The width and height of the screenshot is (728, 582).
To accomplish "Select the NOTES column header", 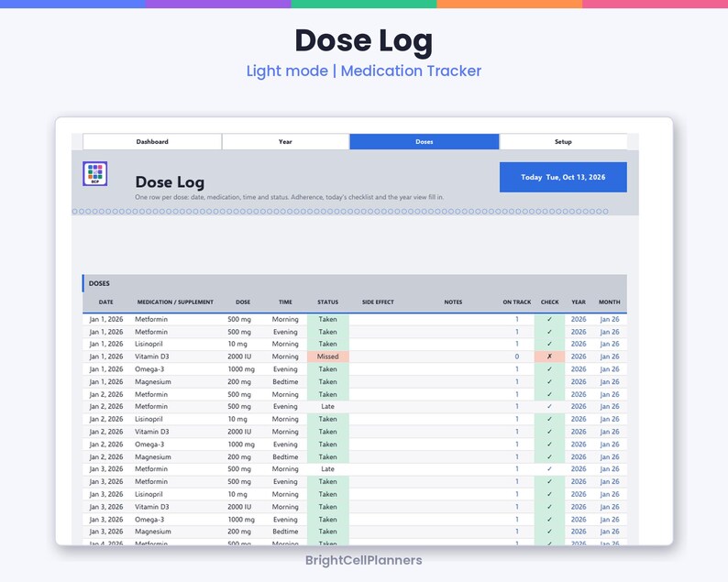I will [453, 302].
